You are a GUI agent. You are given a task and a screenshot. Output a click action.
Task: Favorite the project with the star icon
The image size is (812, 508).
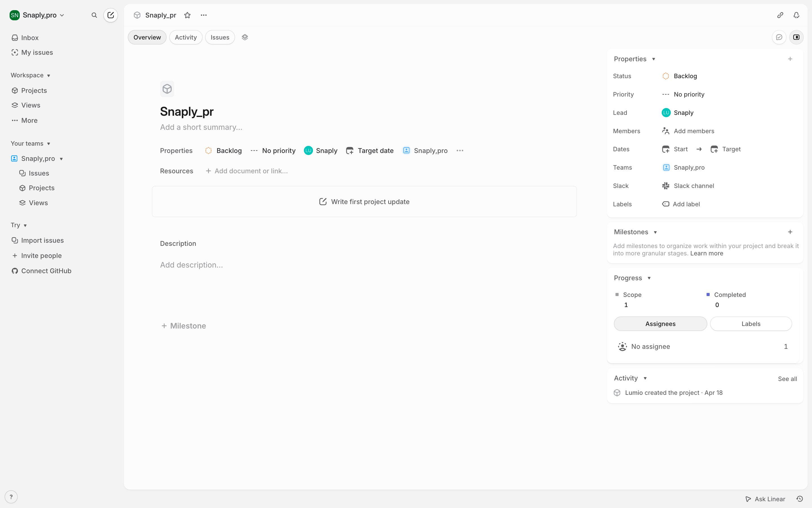[187, 15]
